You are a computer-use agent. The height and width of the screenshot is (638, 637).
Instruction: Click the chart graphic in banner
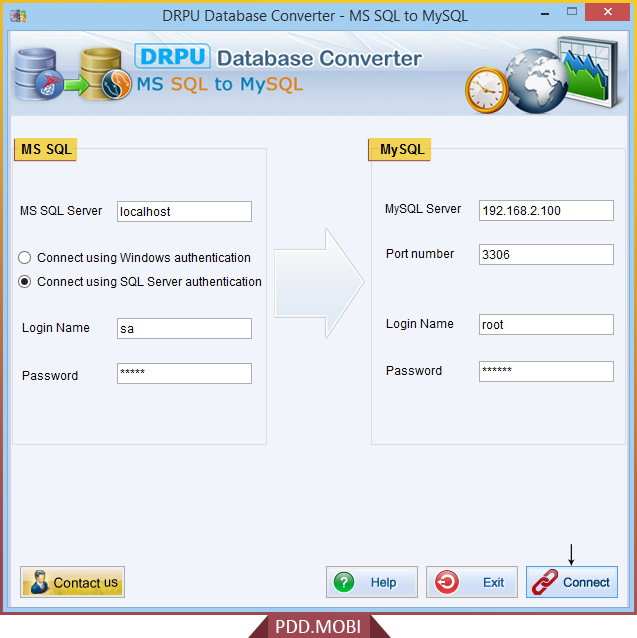[589, 72]
